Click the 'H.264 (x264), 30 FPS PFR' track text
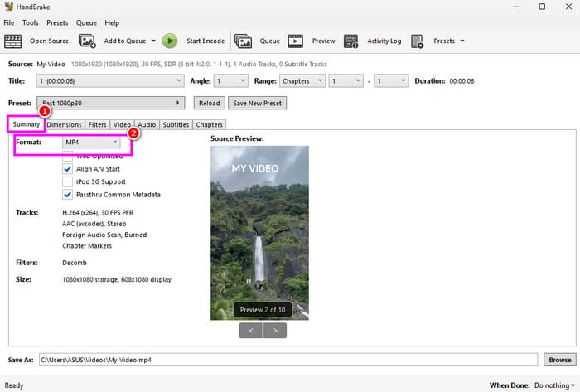The width and height of the screenshot is (580, 392). tap(98, 213)
